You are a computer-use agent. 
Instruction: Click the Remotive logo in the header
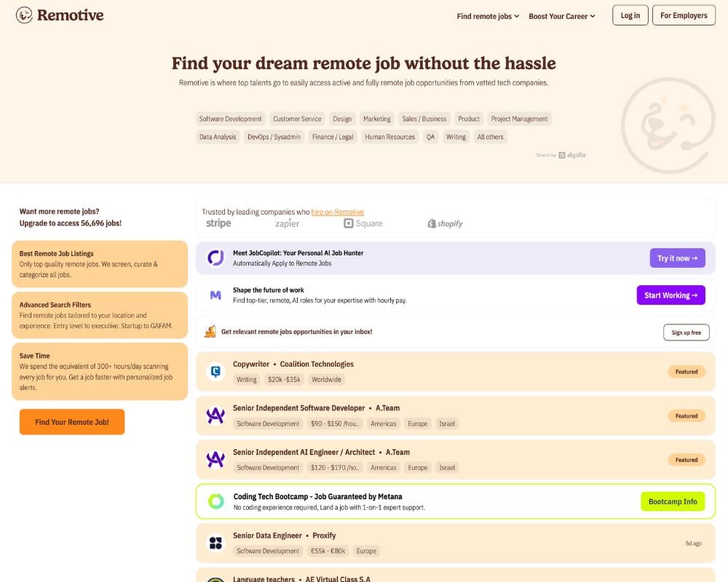60,15
